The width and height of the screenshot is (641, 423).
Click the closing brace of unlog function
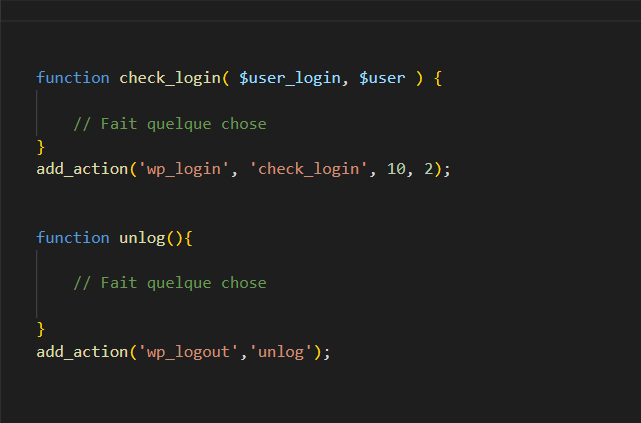[x=41, y=329]
